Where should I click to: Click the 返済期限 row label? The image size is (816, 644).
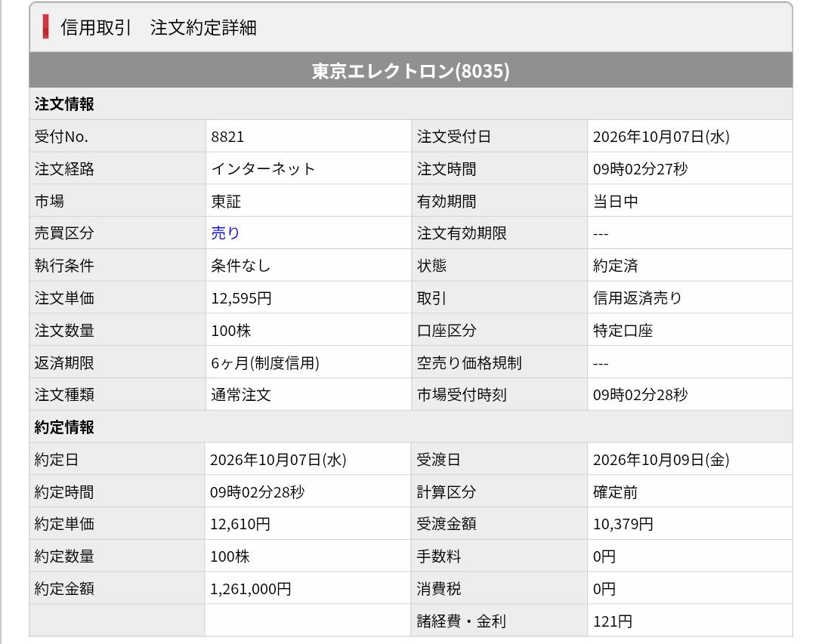[x=64, y=362]
